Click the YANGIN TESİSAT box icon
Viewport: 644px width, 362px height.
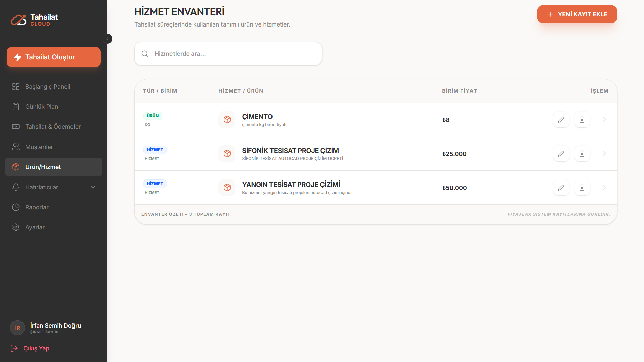tap(227, 188)
